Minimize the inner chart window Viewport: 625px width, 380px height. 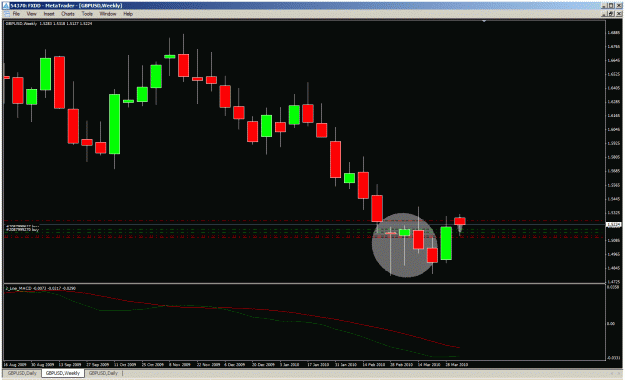604,14
